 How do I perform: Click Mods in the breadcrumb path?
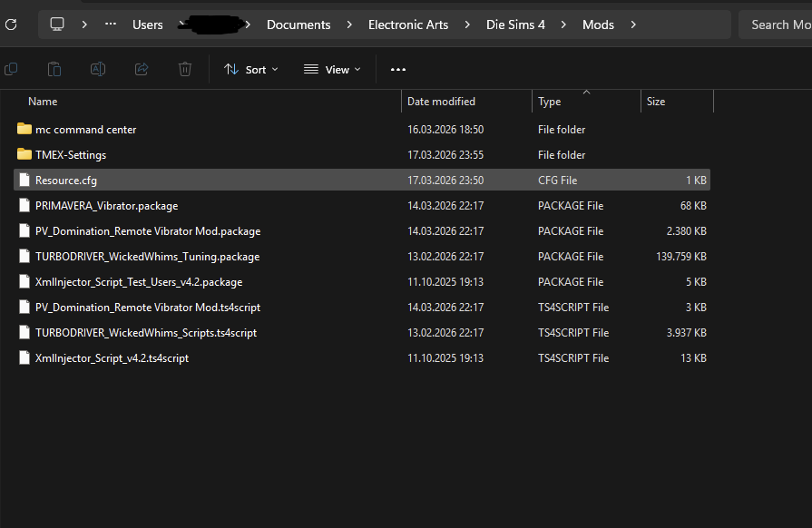598,24
